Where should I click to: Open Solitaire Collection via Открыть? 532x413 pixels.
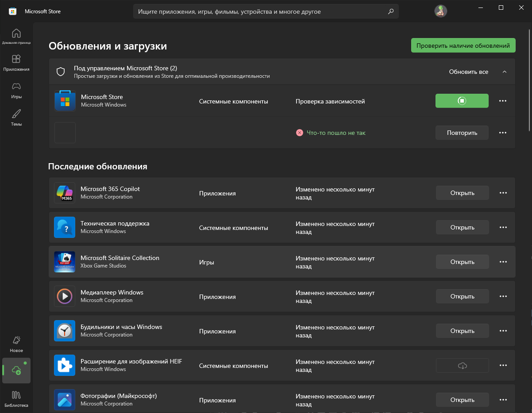(x=463, y=262)
